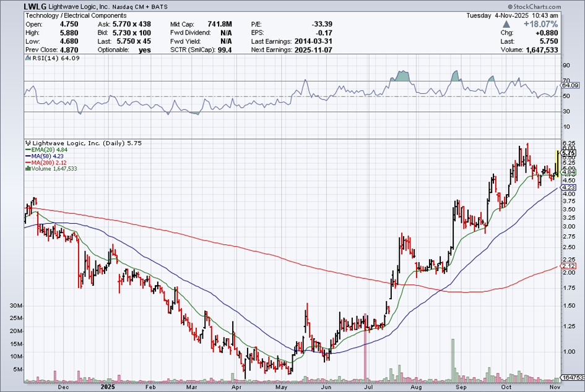Click the Prev Close value 4.870

pyautogui.click(x=69, y=50)
